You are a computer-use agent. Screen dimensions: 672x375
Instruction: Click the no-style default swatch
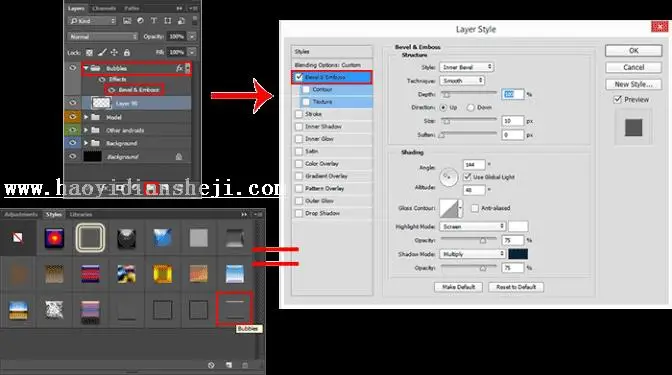tap(18, 237)
